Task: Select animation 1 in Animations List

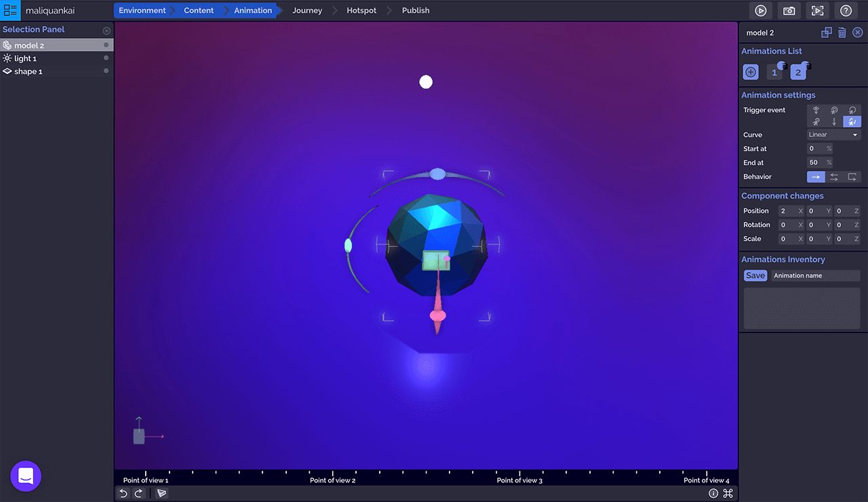Action: (774, 72)
